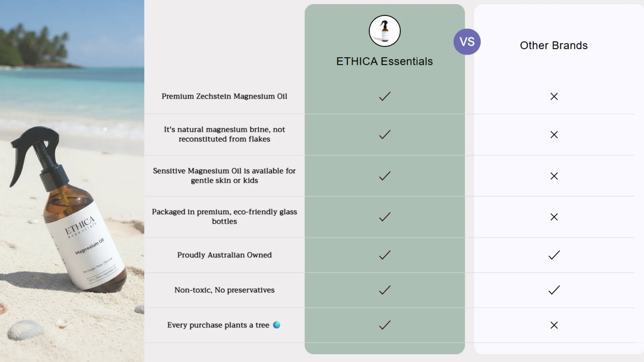
Task: Click the magnesium oil bottle beach photo
Action: pos(72,181)
